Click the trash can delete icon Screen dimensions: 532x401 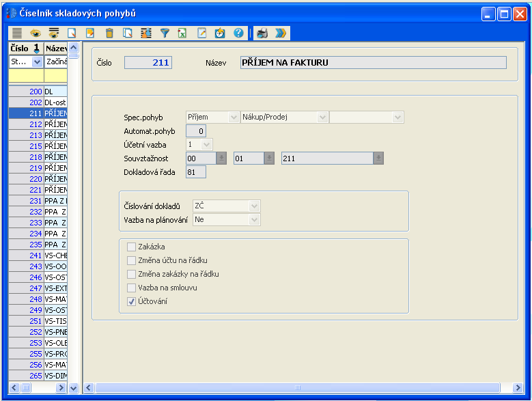[x=109, y=33]
